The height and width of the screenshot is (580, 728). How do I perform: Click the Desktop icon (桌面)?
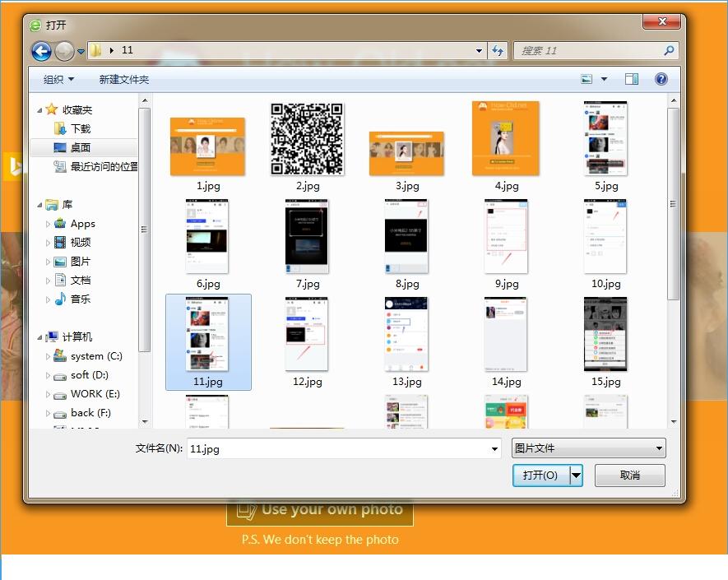[60, 147]
